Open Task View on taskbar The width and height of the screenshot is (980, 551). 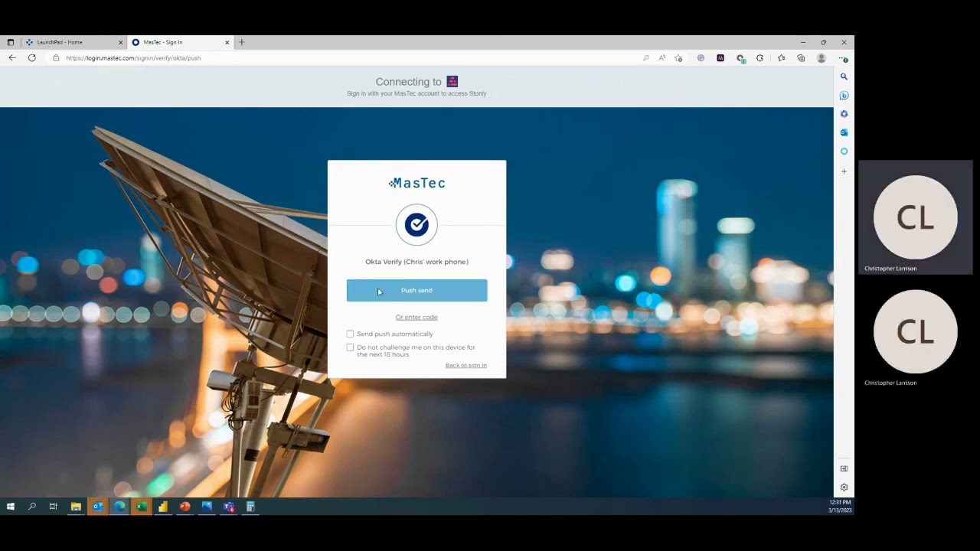(x=54, y=507)
